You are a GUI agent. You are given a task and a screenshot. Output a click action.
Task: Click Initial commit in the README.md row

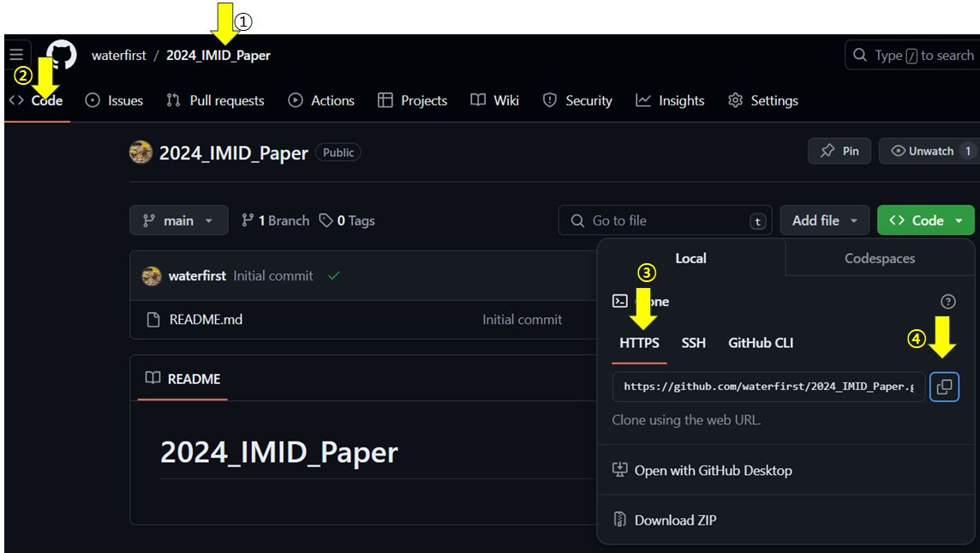point(522,320)
